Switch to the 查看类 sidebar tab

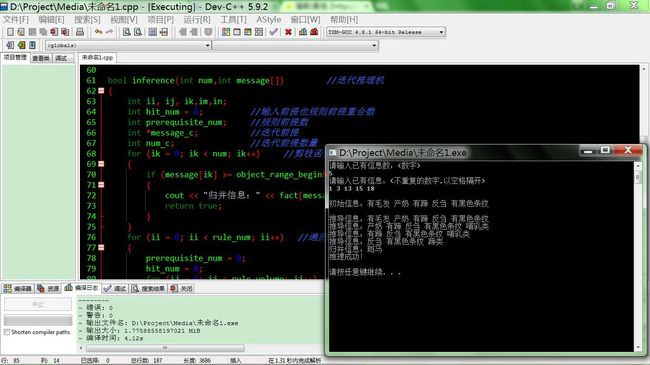pyautogui.click(x=41, y=58)
